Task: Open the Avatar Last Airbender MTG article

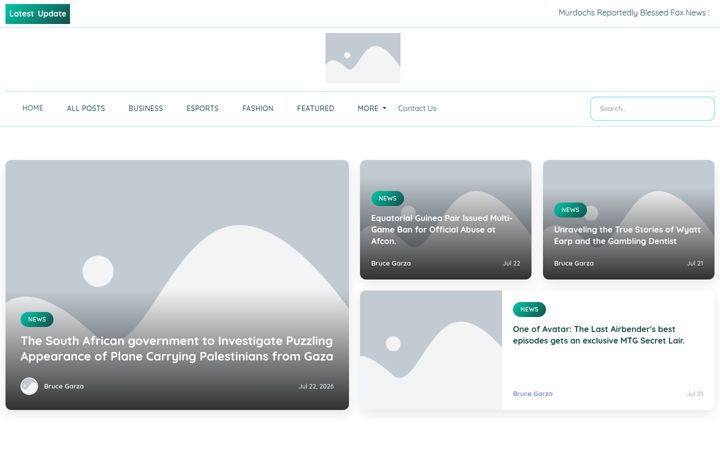Action: pyautogui.click(x=598, y=335)
